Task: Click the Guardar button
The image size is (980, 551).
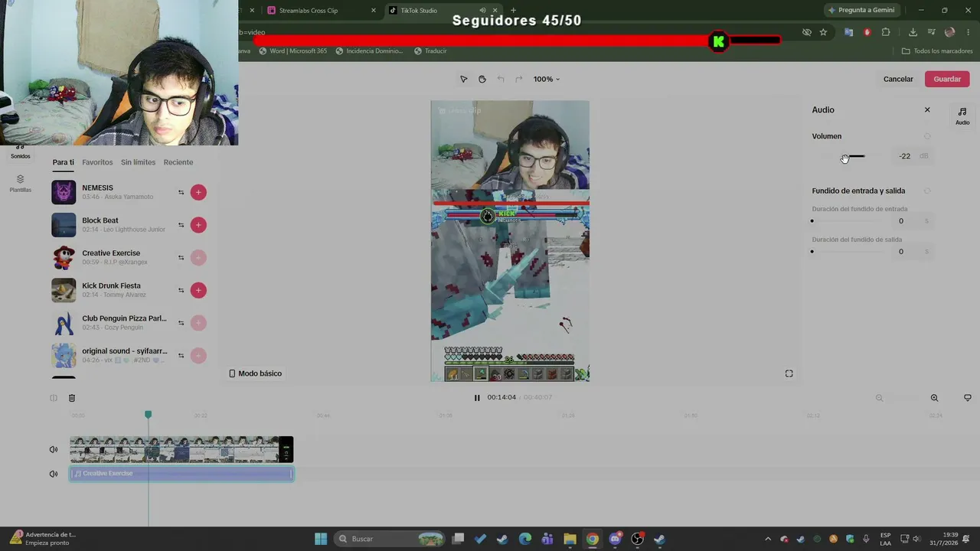Action: 947,79
